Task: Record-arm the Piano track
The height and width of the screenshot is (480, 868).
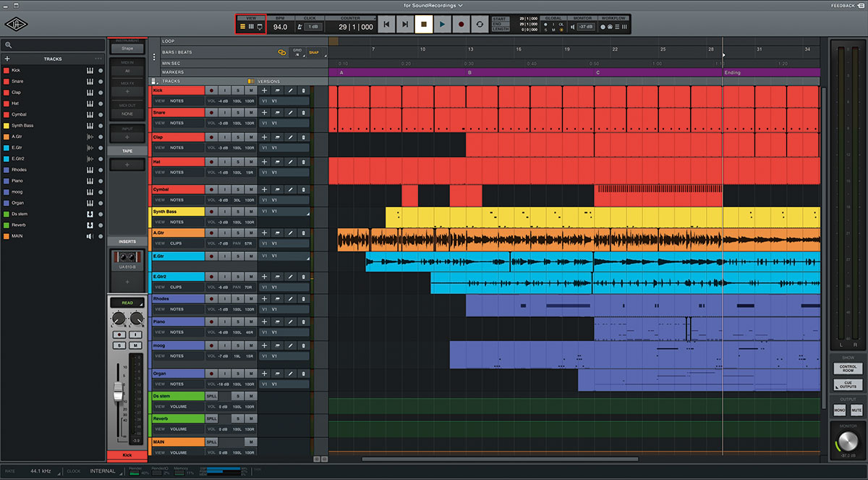Action: [212, 322]
